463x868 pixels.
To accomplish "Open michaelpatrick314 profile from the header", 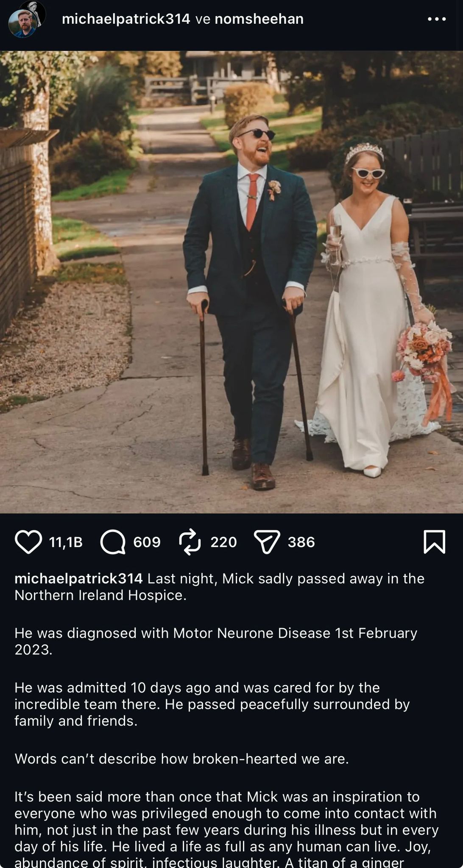I will point(126,19).
